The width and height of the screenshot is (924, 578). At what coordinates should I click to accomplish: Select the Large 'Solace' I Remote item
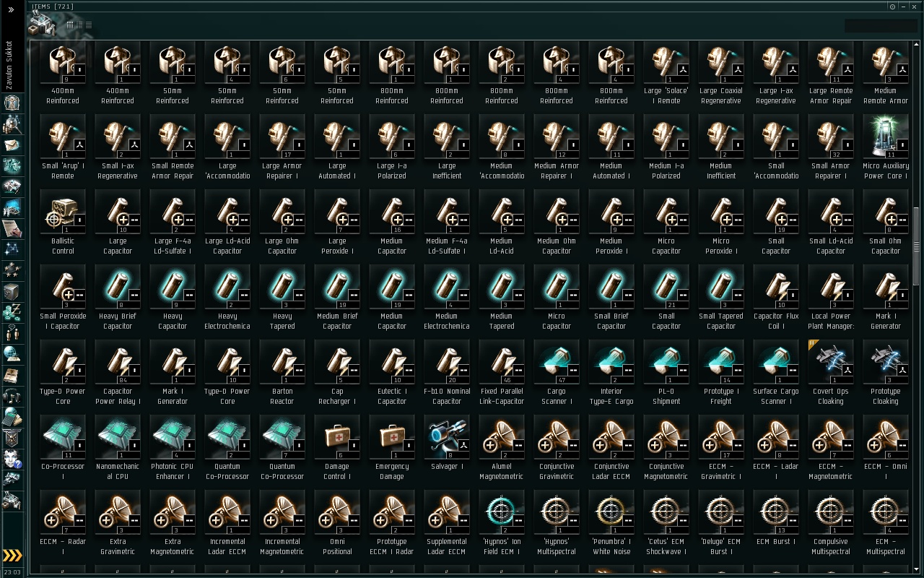[x=666, y=73]
